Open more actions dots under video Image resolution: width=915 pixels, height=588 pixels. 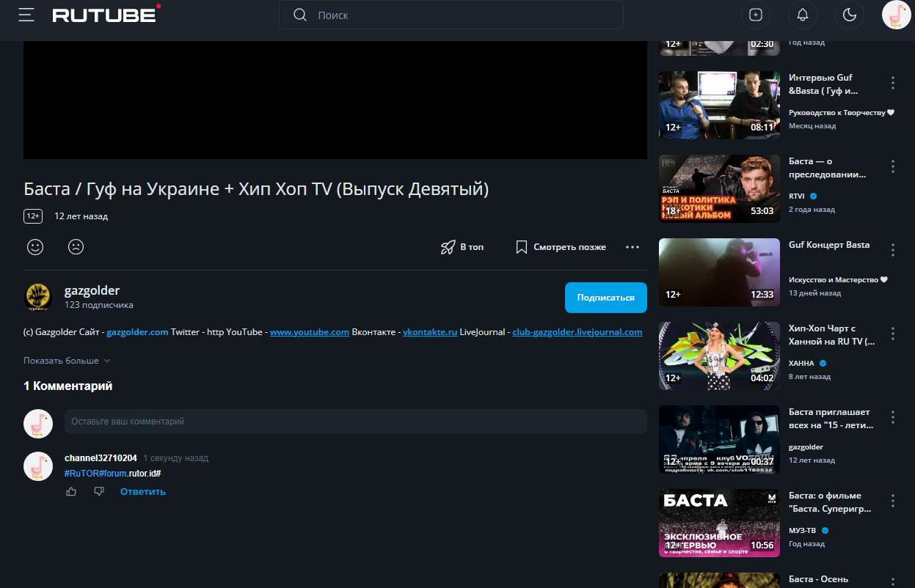click(x=633, y=247)
